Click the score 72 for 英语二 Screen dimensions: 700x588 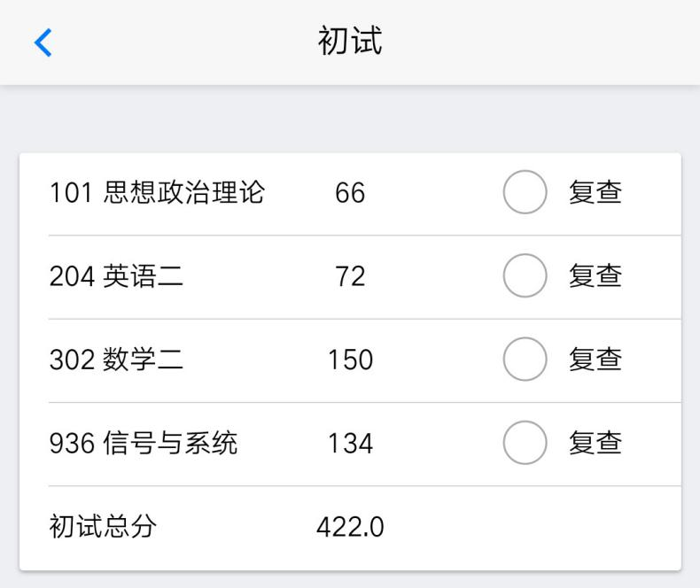tap(350, 275)
